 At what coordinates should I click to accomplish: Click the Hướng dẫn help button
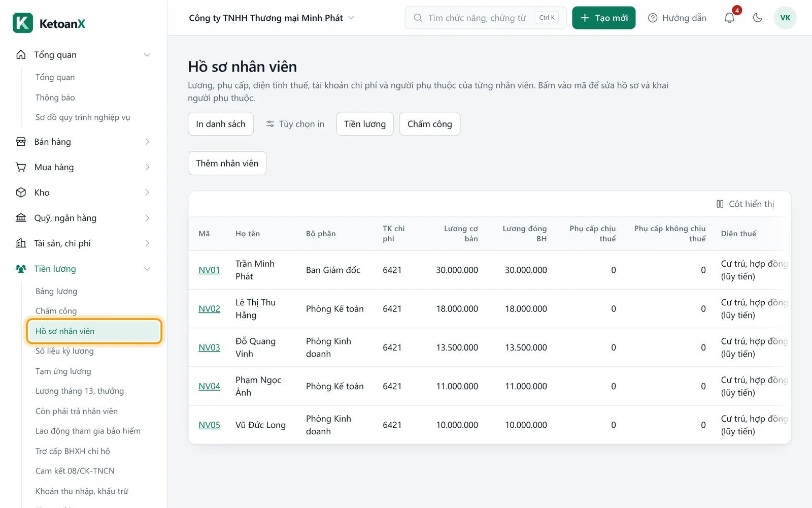[x=678, y=18]
